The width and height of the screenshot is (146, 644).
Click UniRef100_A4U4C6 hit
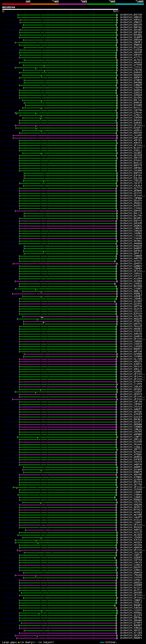(131, 63)
